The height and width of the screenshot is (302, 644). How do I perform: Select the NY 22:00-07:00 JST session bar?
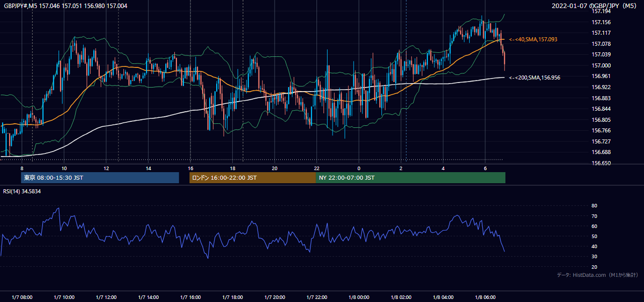tap(410, 178)
